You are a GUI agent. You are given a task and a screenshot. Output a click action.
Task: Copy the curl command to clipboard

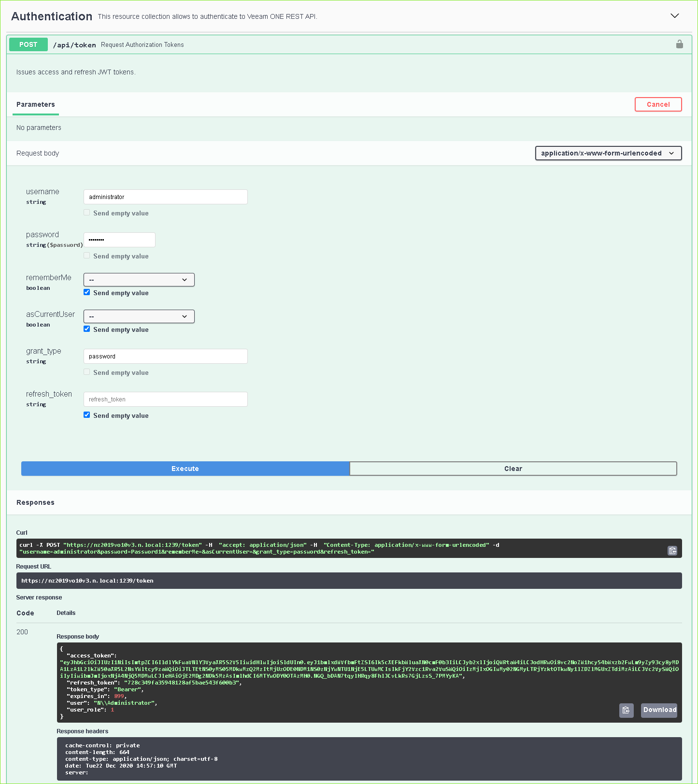672,551
